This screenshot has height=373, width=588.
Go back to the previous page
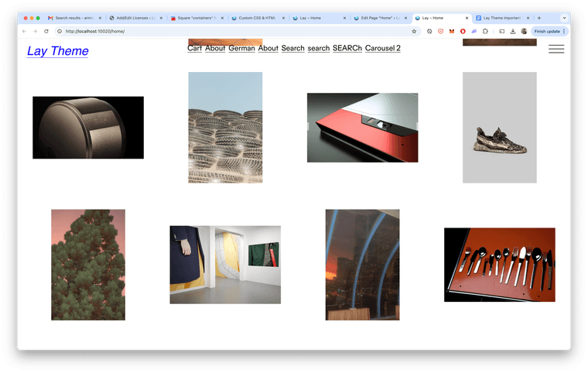pos(23,31)
